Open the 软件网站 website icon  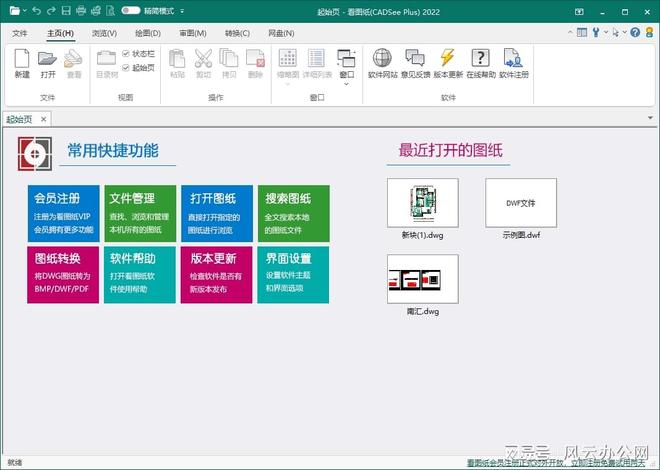pyautogui.click(x=382, y=62)
